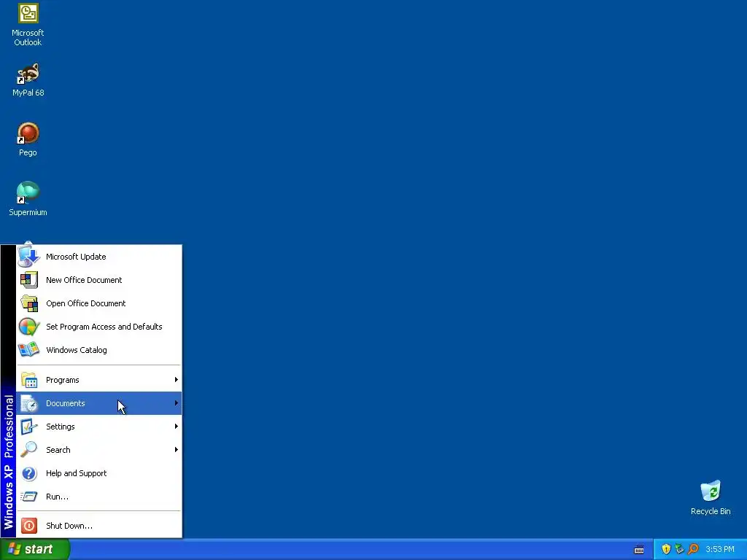Launch the Run... command entry
This screenshot has width=747, height=560.
tap(99, 496)
